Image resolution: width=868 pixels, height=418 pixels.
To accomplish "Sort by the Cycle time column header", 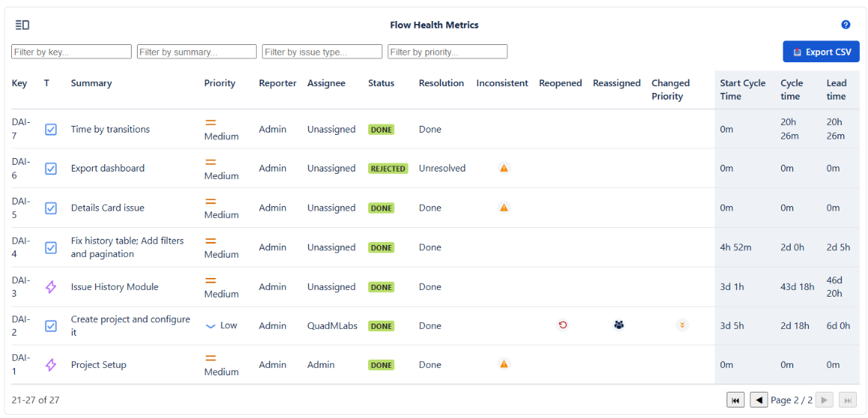I will click(792, 89).
